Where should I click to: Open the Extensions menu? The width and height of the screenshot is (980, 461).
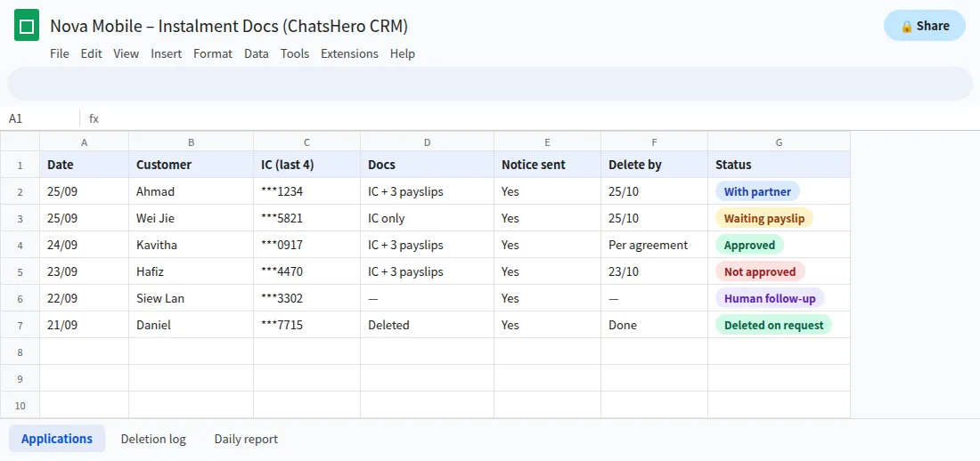(349, 53)
